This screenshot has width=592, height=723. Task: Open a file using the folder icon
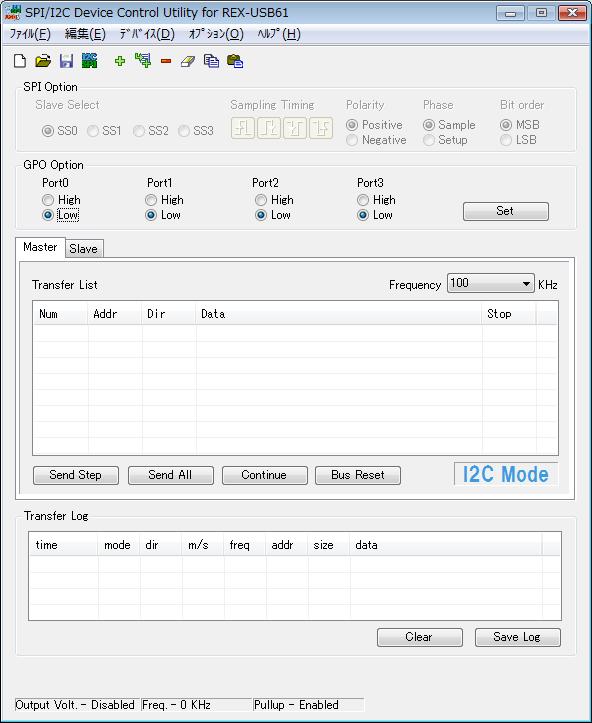coord(43,61)
